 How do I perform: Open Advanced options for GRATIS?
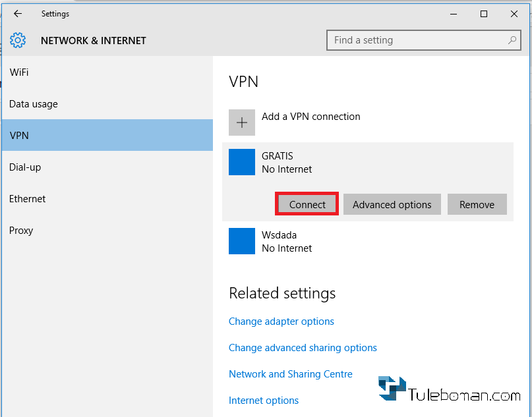[x=392, y=204]
